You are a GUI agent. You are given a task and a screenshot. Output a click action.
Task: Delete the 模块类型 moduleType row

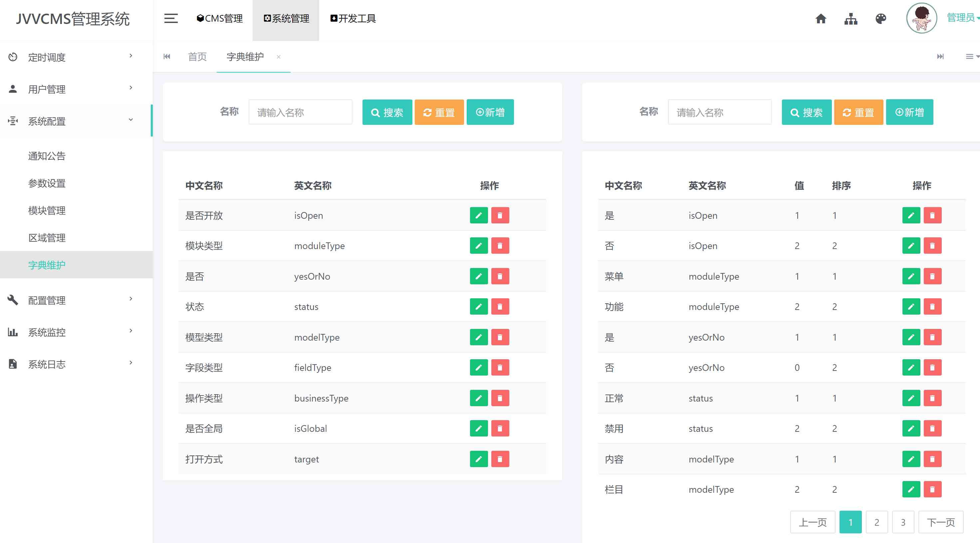point(500,246)
